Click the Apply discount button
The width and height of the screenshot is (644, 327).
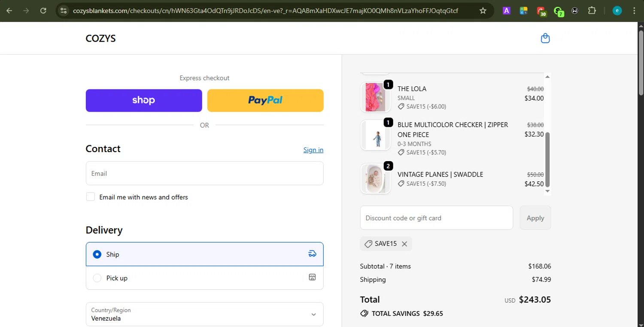(535, 218)
